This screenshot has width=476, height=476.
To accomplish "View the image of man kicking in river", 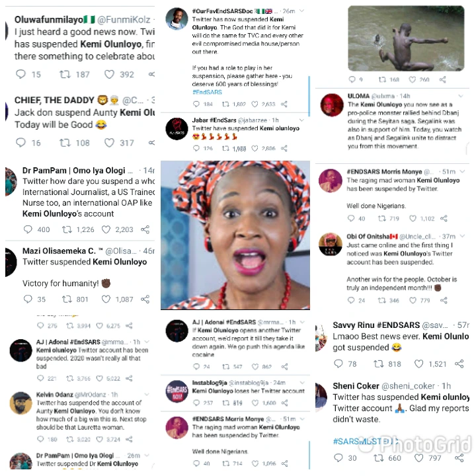I will (406, 38).
